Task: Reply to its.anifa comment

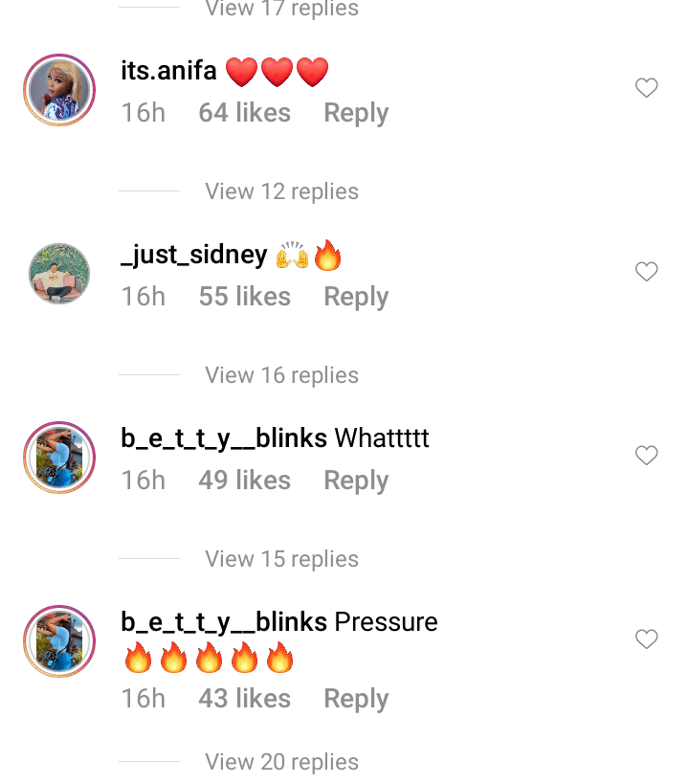Action: pyautogui.click(x=356, y=113)
